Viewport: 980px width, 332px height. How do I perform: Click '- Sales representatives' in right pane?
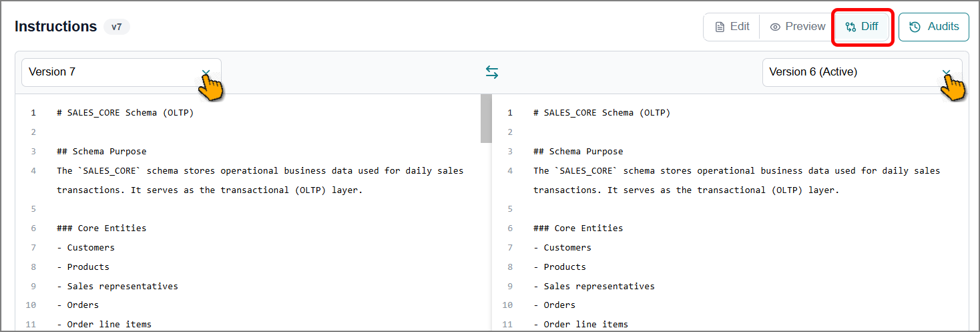click(x=594, y=287)
